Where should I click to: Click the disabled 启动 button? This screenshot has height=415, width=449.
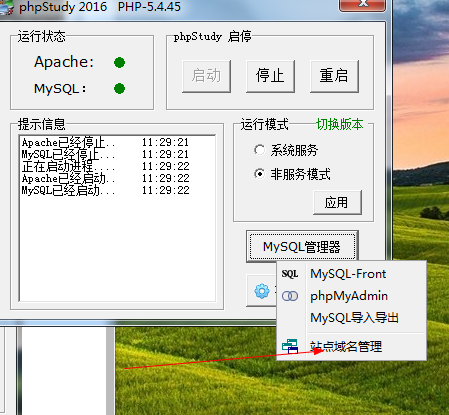(x=206, y=76)
